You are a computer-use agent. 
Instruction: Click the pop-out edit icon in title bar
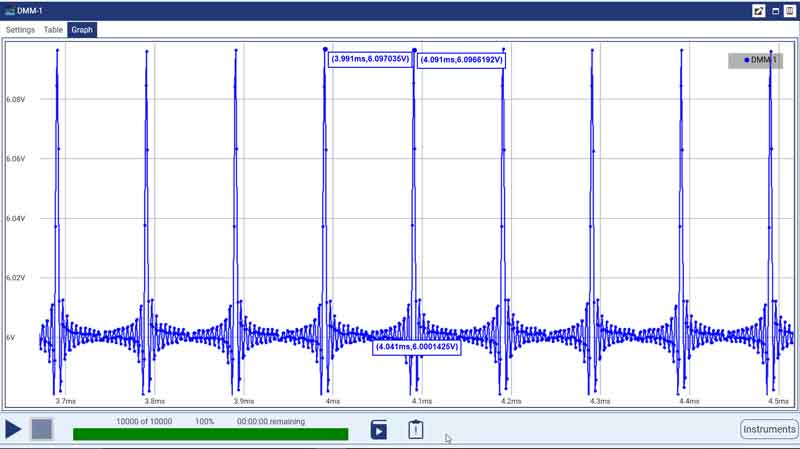point(758,10)
